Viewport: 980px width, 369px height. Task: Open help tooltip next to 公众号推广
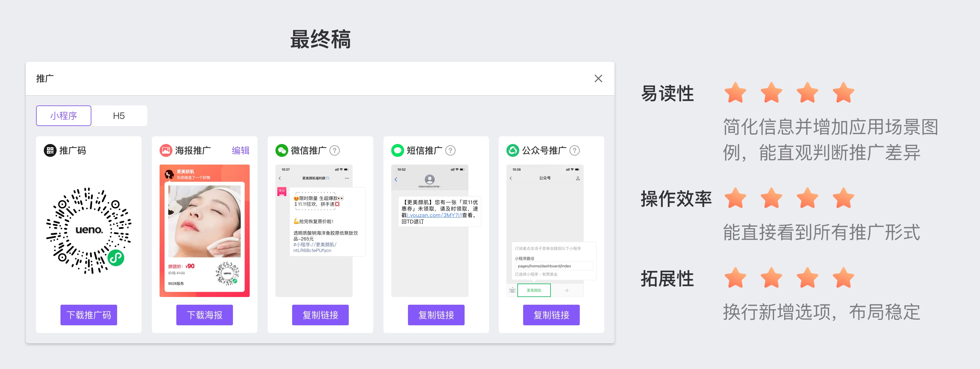pyautogui.click(x=575, y=150)
